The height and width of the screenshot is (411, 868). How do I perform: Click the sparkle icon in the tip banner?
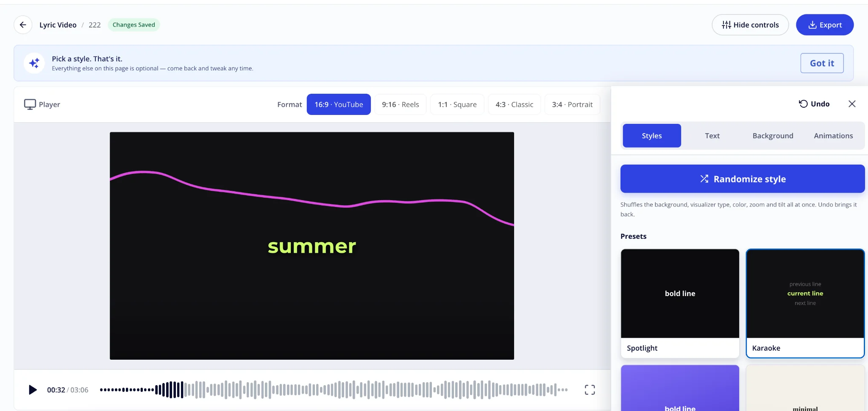[34, 63]
